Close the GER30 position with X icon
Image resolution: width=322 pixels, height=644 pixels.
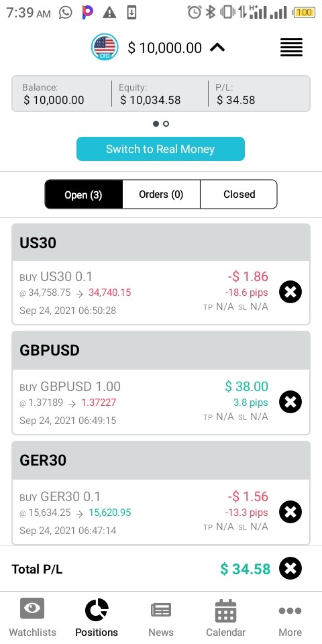pos(290,512)
